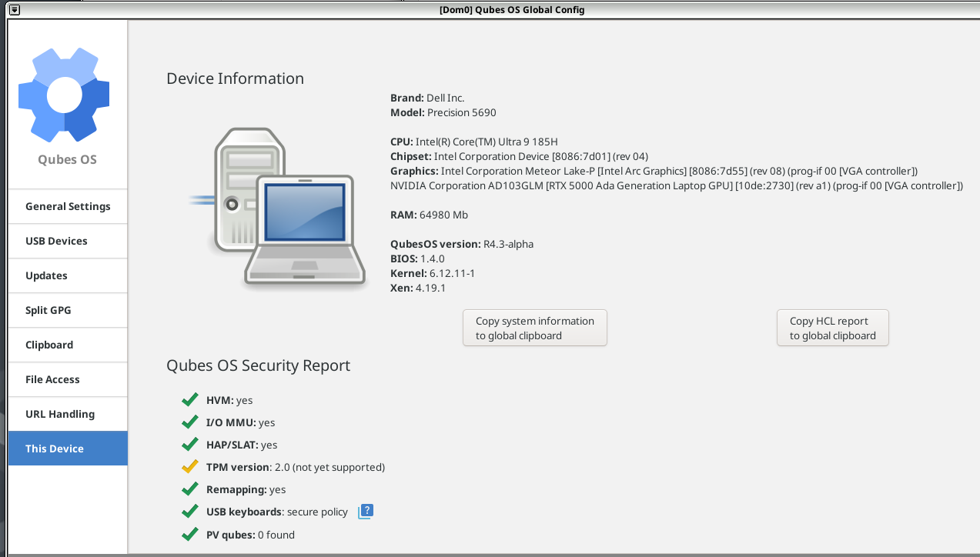Click the TPM version 2.0 entry
Screen dimensions: 980x557
[x=296, y=467]
